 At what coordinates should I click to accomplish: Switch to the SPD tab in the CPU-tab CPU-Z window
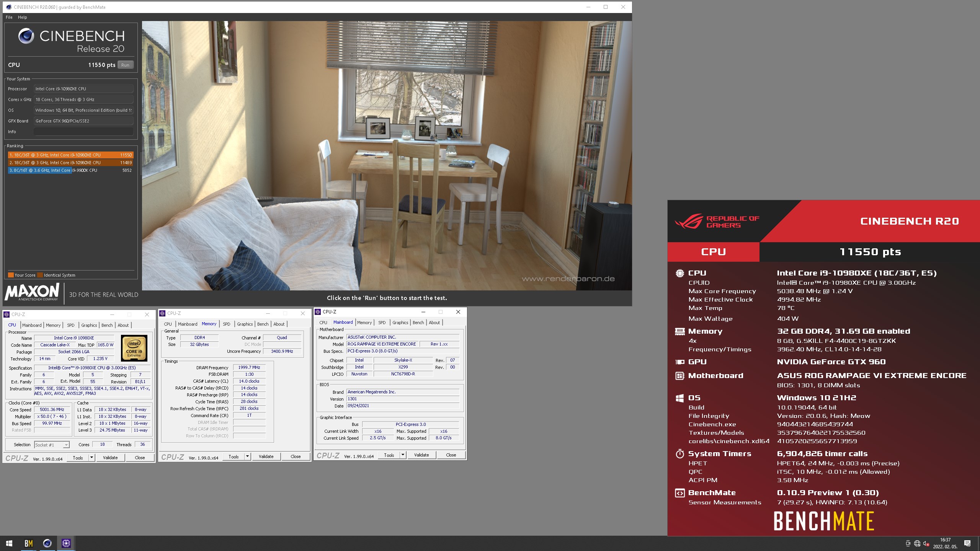pyautogui.click(x=71, y=325)
